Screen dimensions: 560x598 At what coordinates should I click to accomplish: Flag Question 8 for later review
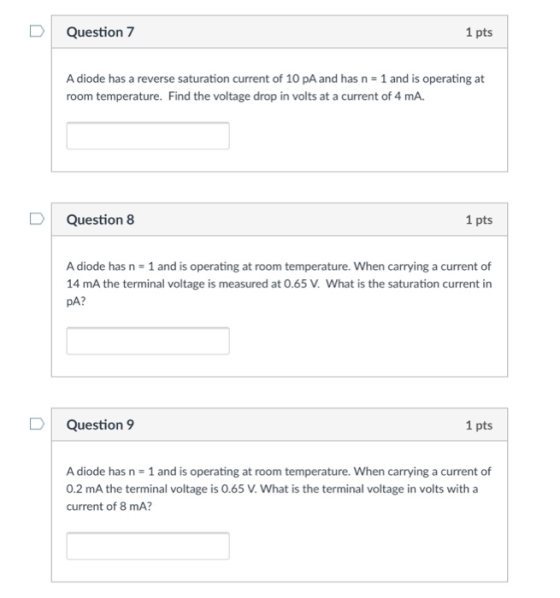(x=37, y=219)
